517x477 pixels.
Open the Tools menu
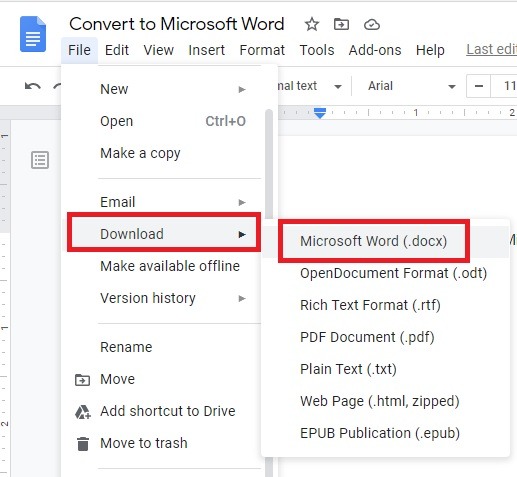[317, 50]
